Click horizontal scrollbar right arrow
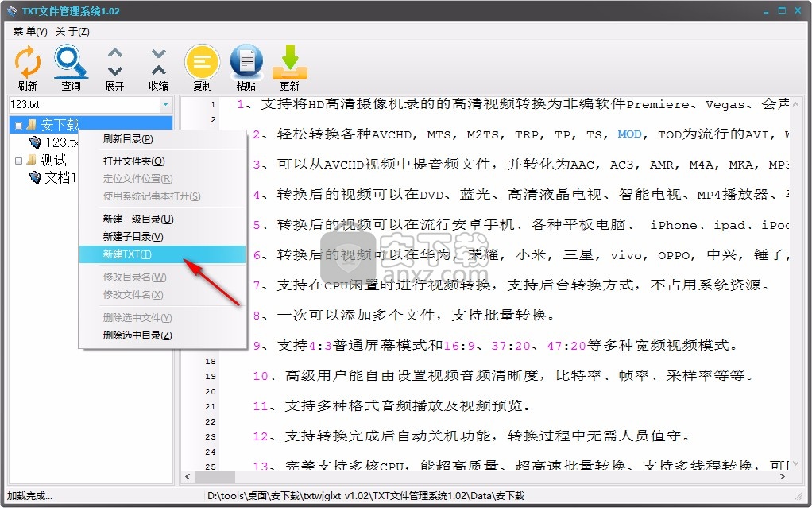812x508 pixels. click(x=783, y=476)
